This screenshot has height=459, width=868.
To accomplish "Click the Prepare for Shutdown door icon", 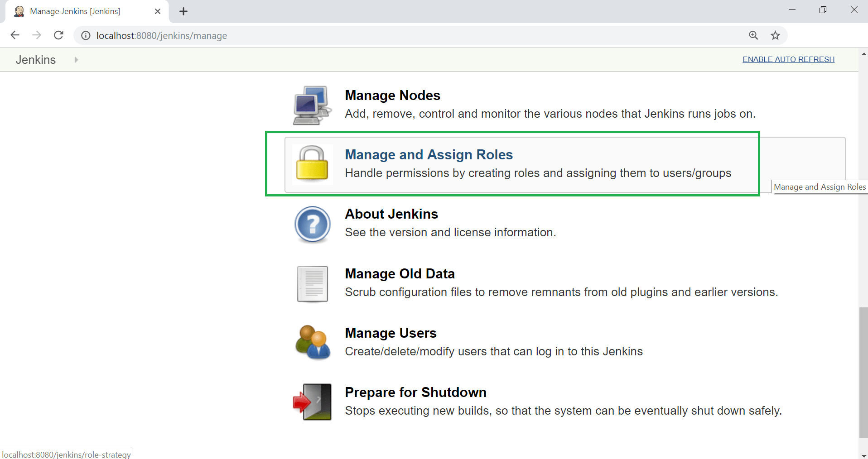I will click(312, 402).
